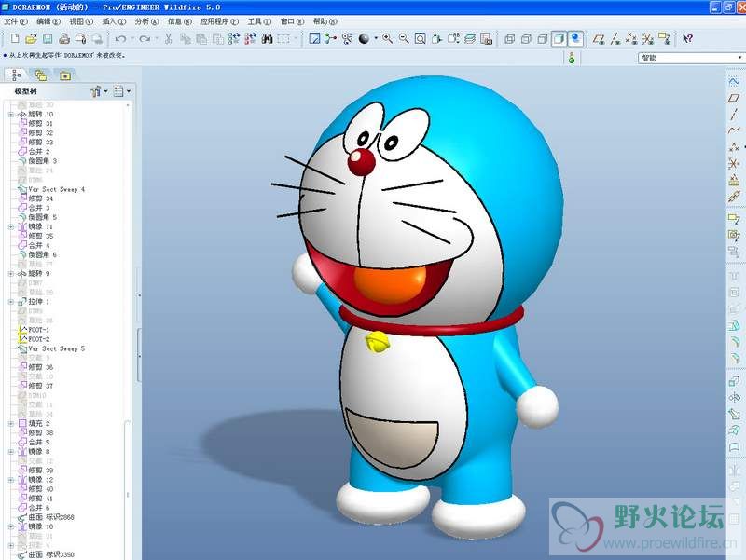Toggle Hidden Line display style

pyautogui.click(x=526, y=39)
